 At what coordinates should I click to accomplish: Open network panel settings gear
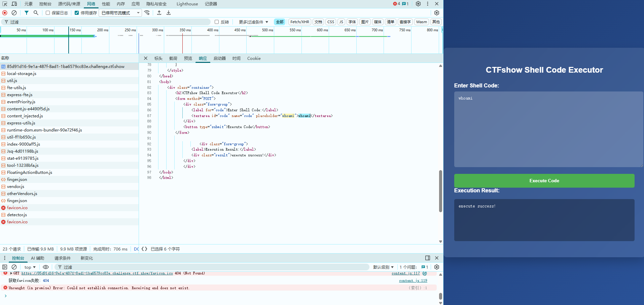tap(437, 13)
